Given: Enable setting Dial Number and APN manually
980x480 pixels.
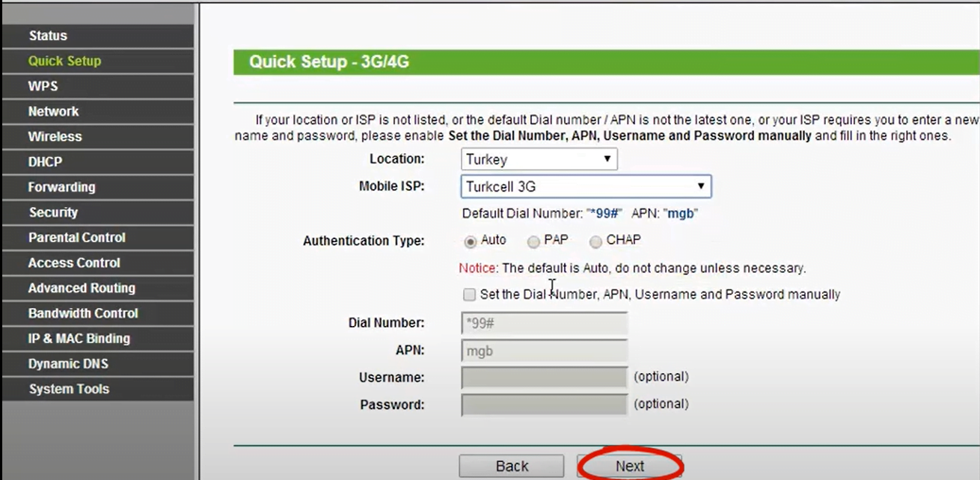Looking at the screenshot, I should pyautogui.click(x=469, y=295).
